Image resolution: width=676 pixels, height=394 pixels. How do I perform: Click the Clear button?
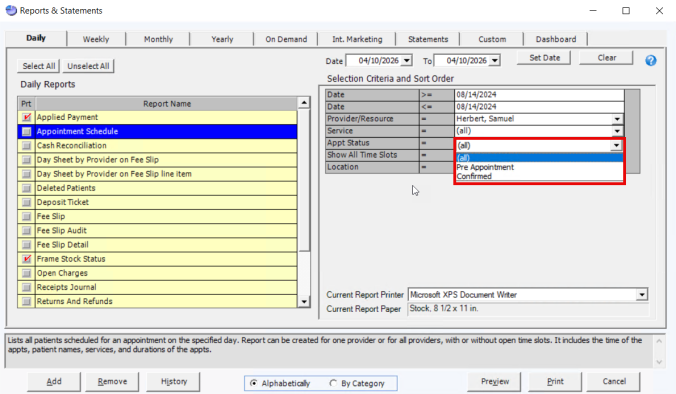607,58
